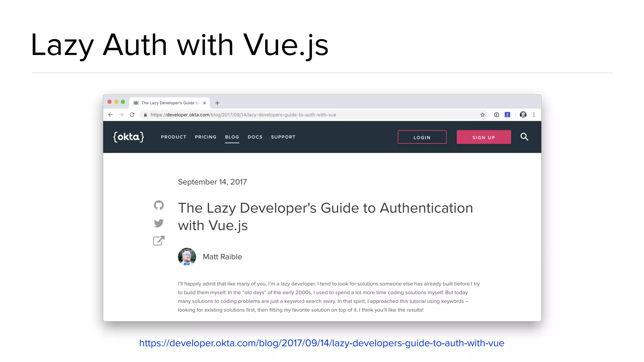Click the okta favicon in the browser tab
The width and height of the screenshot is (644, 362).
(x=136, y=103)
